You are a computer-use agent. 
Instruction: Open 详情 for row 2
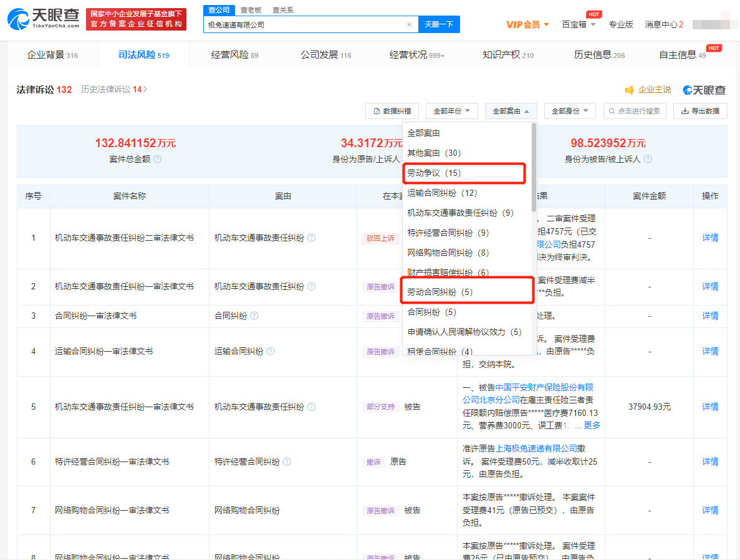point(710,286)
